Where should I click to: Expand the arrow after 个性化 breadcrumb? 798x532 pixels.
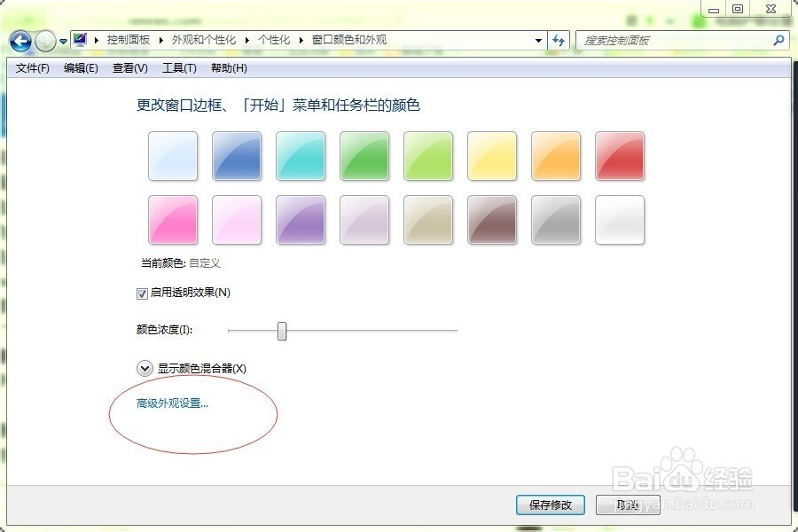pos(301,40)
